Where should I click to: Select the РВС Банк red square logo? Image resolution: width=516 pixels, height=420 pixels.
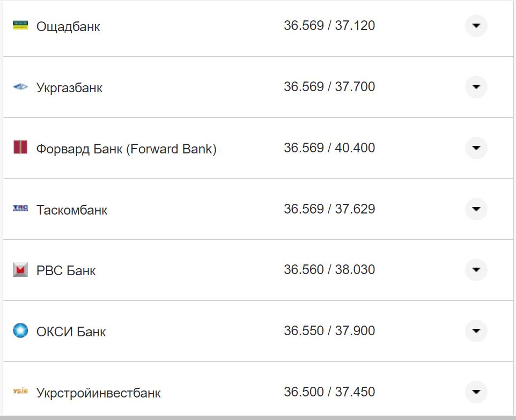point(19,269)
